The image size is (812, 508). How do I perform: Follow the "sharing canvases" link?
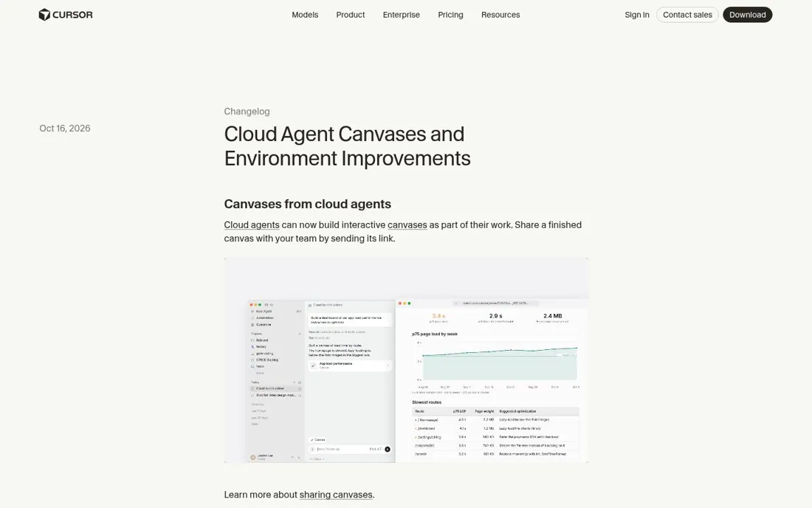(336, 495)
